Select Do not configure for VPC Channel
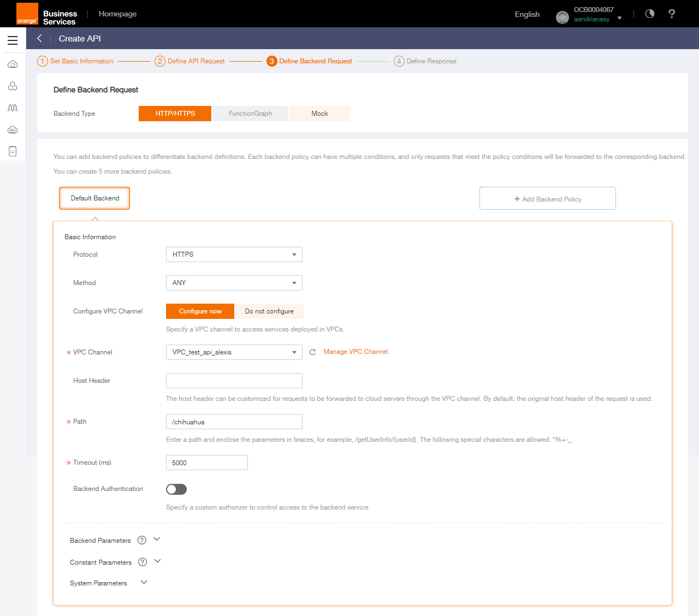Screen dimensions: 699x616 pos(269,311)
